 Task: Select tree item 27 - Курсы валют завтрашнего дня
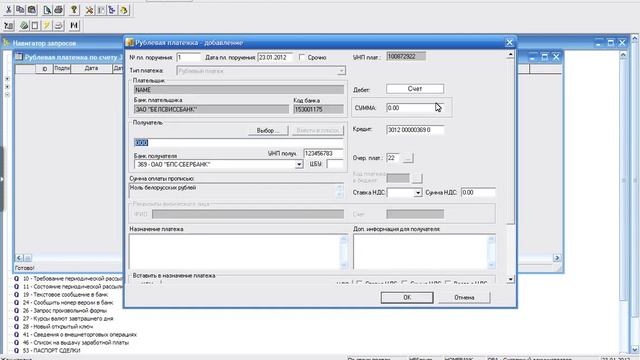68,318
